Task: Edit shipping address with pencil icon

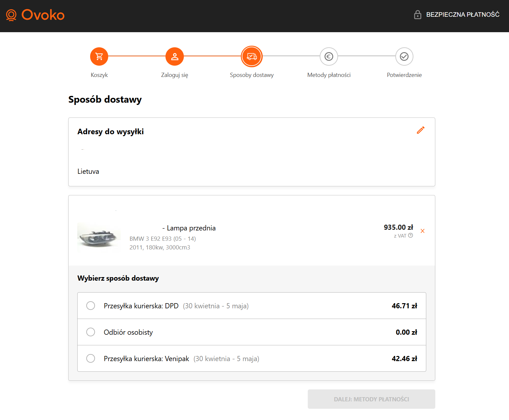Action: [420, 130]
